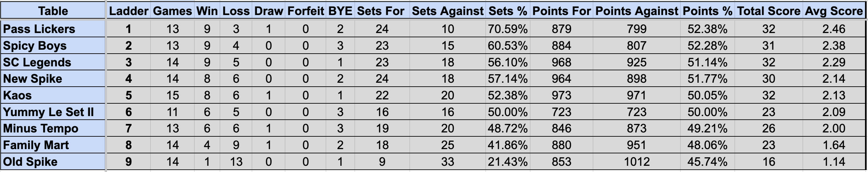Select the Sets % column header
Viewport: 868px width, 172px height.
[507, 11]
